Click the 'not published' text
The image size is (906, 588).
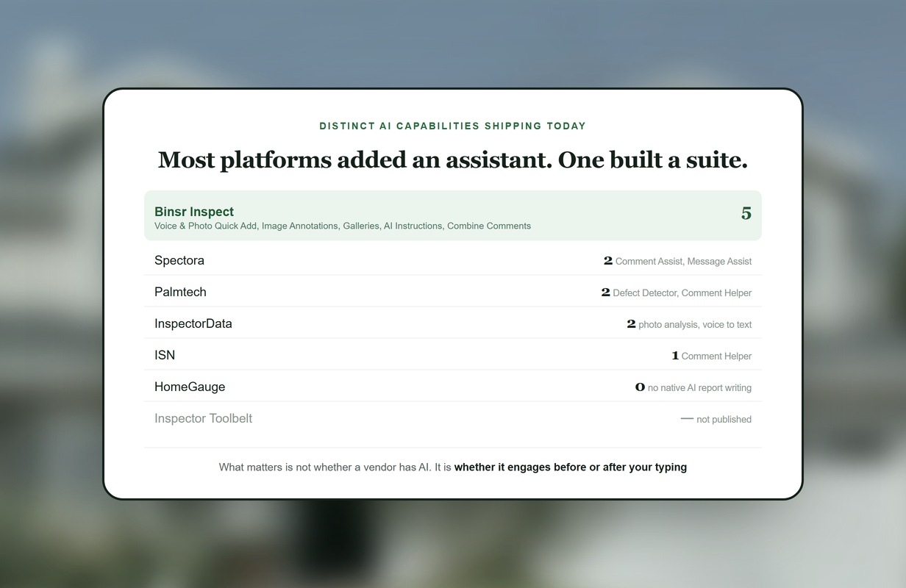[x=724, y=419]
